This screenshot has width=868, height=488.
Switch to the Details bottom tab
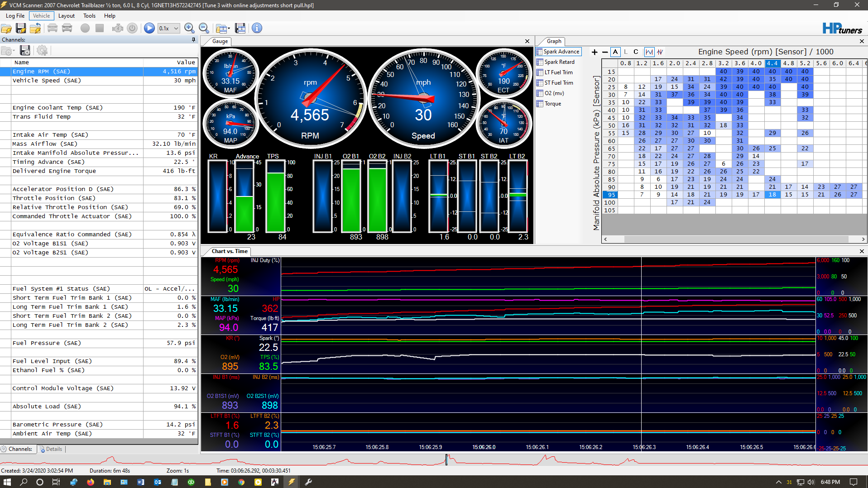point(51,449)
